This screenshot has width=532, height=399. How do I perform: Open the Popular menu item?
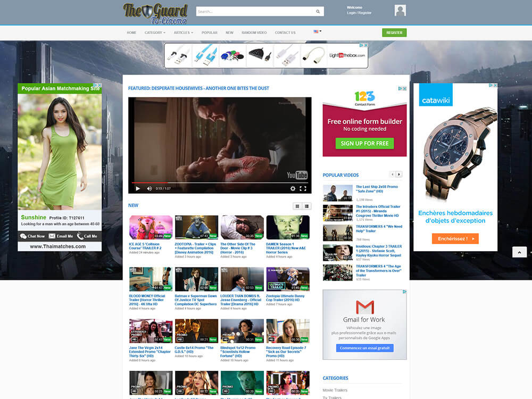click(209, 32)
